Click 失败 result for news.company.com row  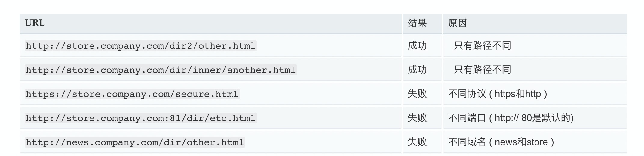click(417, 142)
